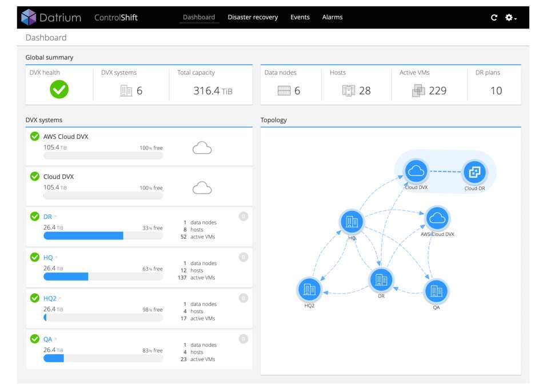Click the HQ2 capacity bar at 98% free

103,318
